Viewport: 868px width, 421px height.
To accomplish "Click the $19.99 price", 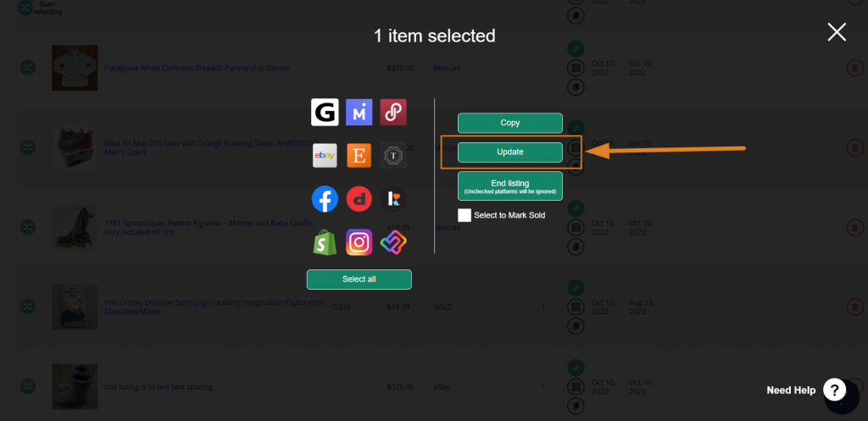I will (x=398, y=307).
